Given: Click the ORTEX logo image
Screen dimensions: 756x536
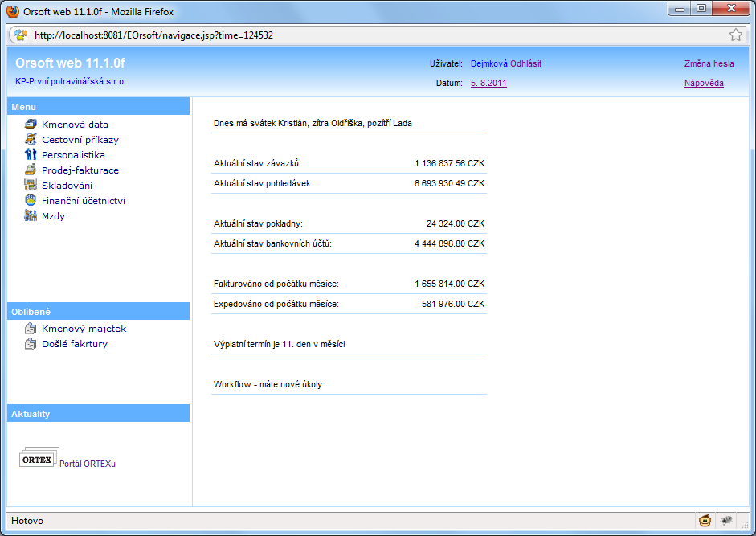Looking at the screenshot, I should click(39, 459).
